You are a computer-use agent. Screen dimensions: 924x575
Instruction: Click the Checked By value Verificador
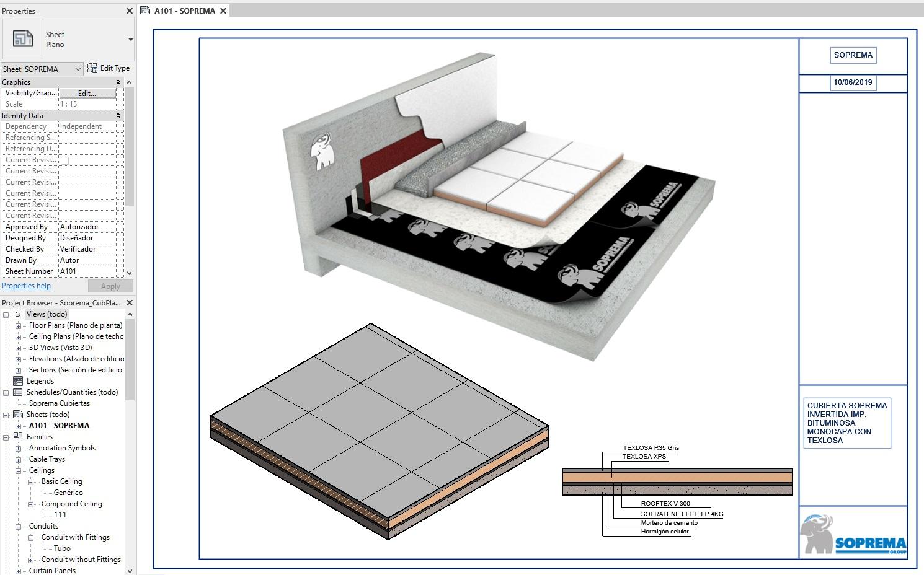[87, 249]
